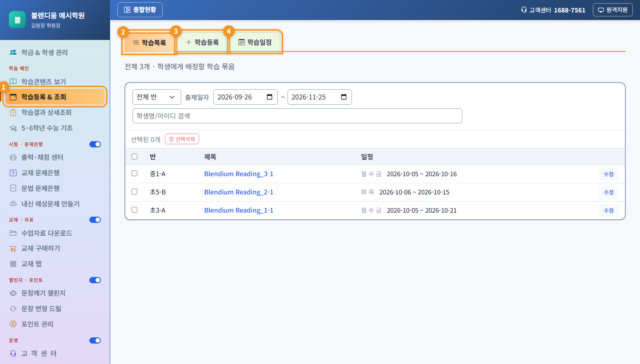
Task: Click the 선택삭제 button
Action: (x=182, y=139)
